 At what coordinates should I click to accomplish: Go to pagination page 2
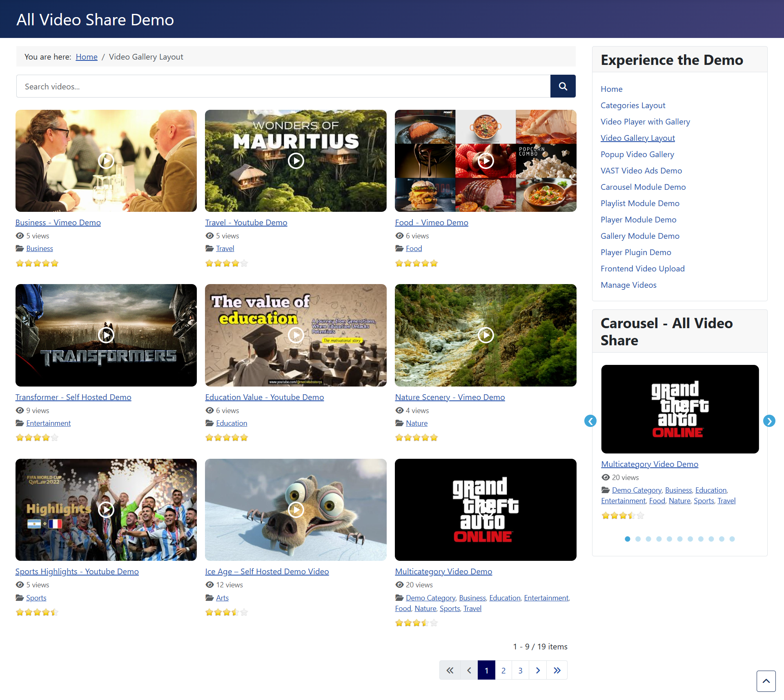point(503,670)
